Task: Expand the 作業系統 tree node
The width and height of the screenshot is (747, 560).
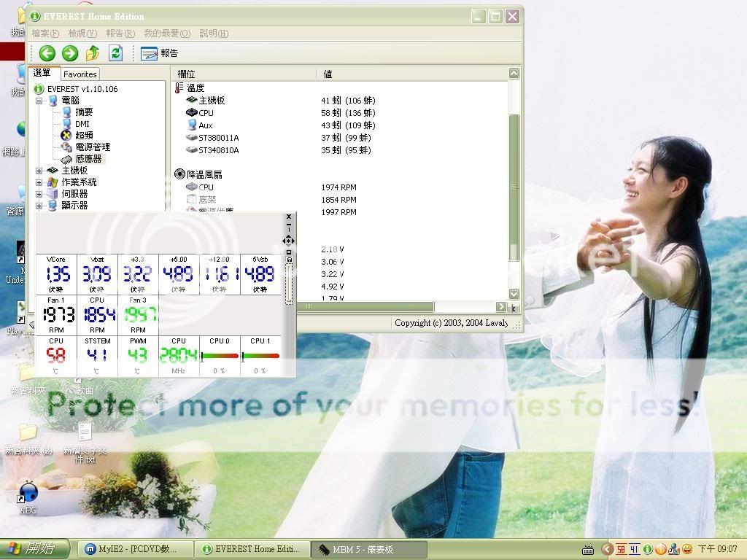Action: [x=39, y=182]
